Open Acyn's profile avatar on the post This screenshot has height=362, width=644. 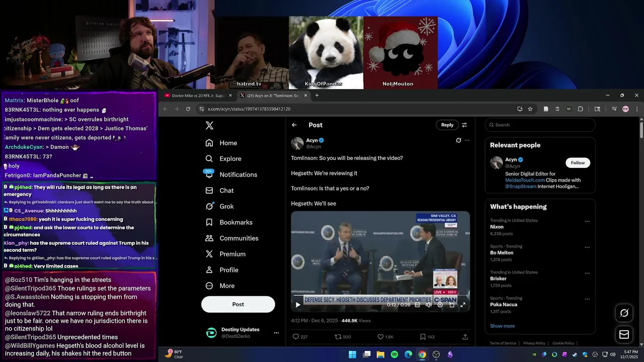point(297,143)
